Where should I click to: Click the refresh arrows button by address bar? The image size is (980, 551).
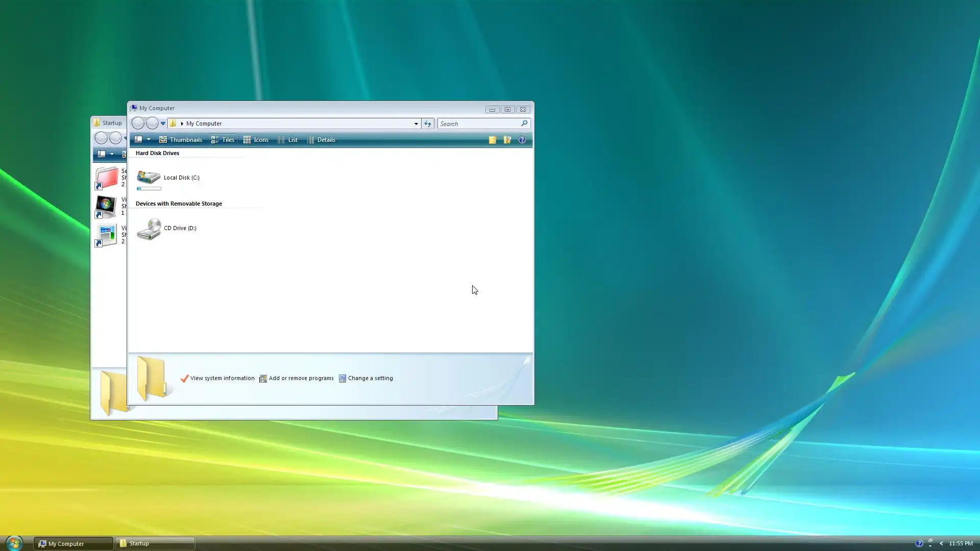428,123
